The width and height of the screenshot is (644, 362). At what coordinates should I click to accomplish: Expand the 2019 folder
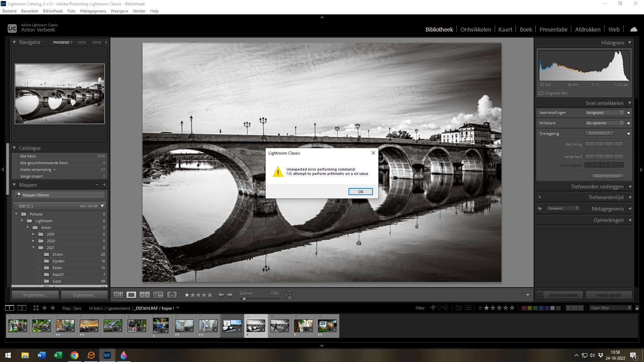tap(33, 234)
